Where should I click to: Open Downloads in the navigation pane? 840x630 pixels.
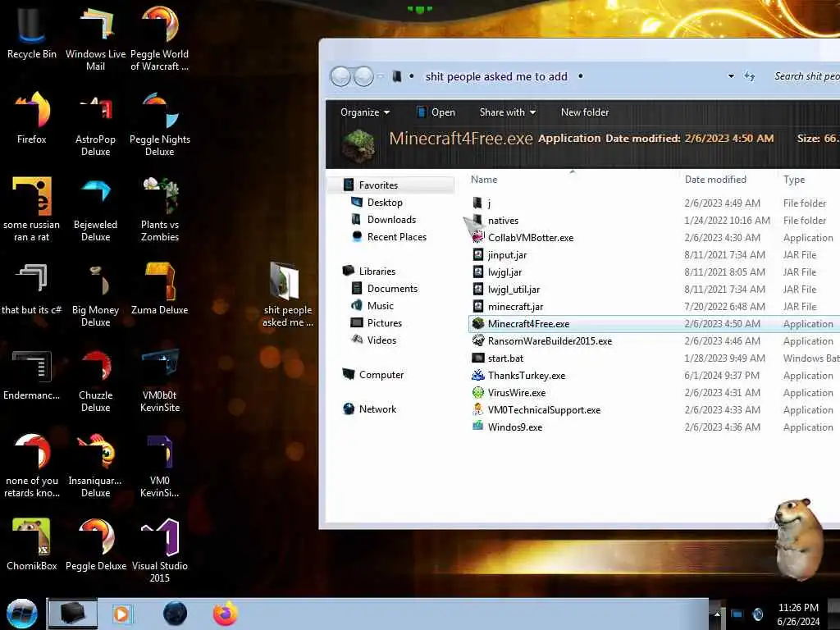[383, 220]
